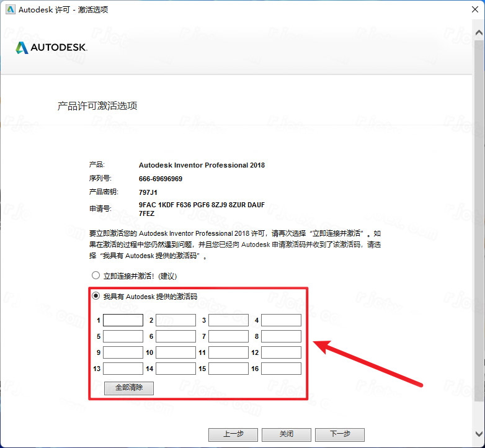The height and width of the screenshot is (448, 485).
Task: Click the 序列号 label
Action: click(x=100, y=179)
